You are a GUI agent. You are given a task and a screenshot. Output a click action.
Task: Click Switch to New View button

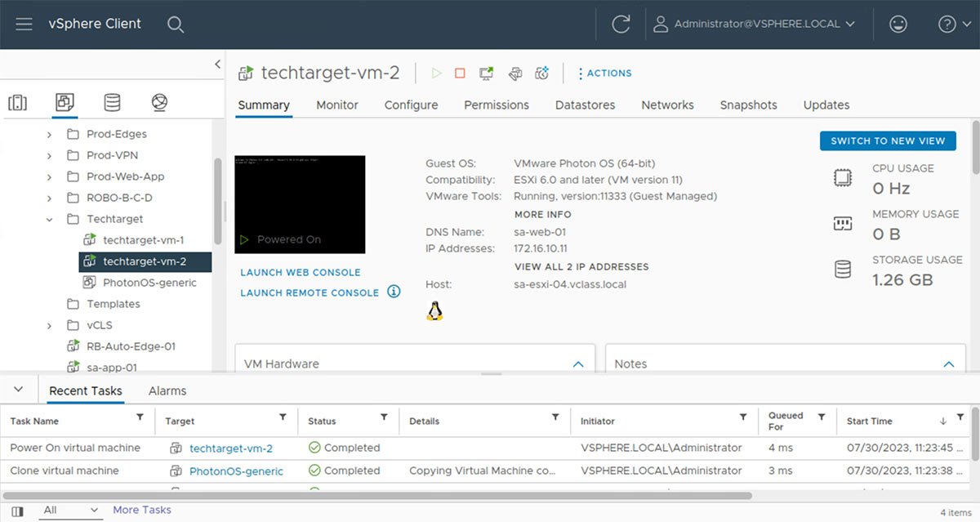(x=888, y=141)
